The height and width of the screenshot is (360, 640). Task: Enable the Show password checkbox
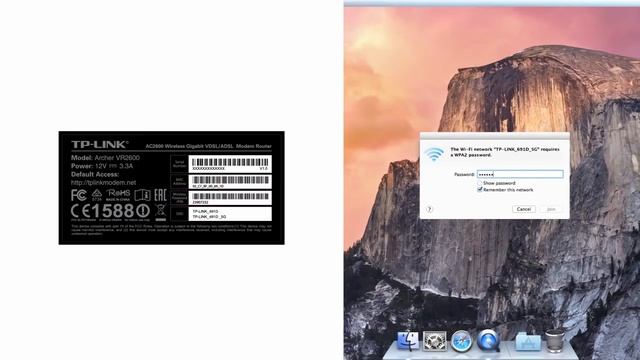(480, 183)
